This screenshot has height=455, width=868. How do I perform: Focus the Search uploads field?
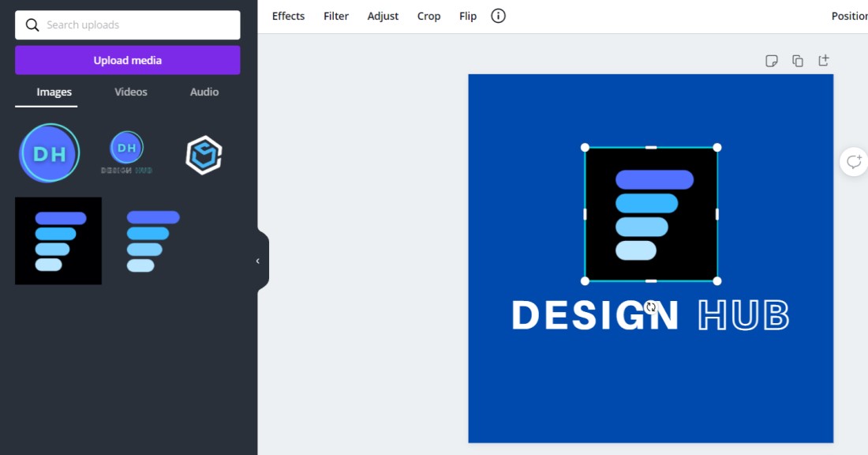click(x=127, y=25)
